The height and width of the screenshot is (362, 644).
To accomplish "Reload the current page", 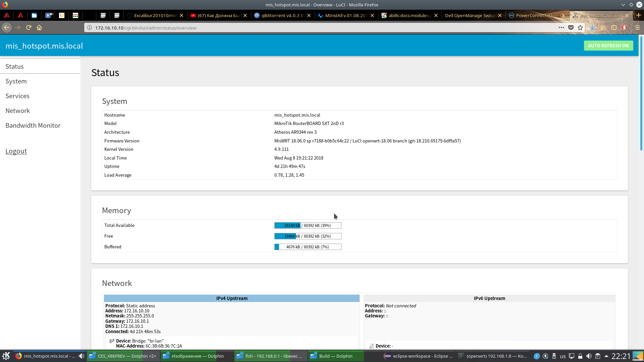I will pyautogui.click(x=29, y=28).
